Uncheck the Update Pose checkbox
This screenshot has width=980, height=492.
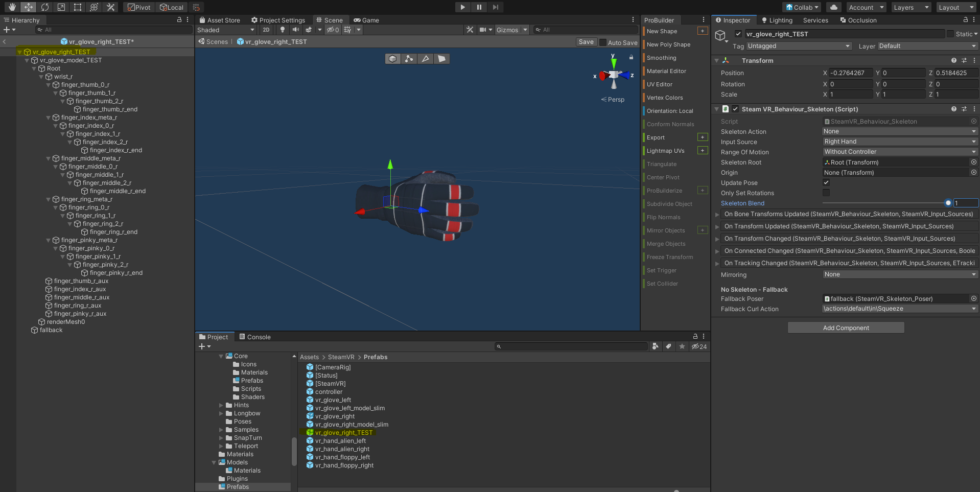tap(826, 182)
